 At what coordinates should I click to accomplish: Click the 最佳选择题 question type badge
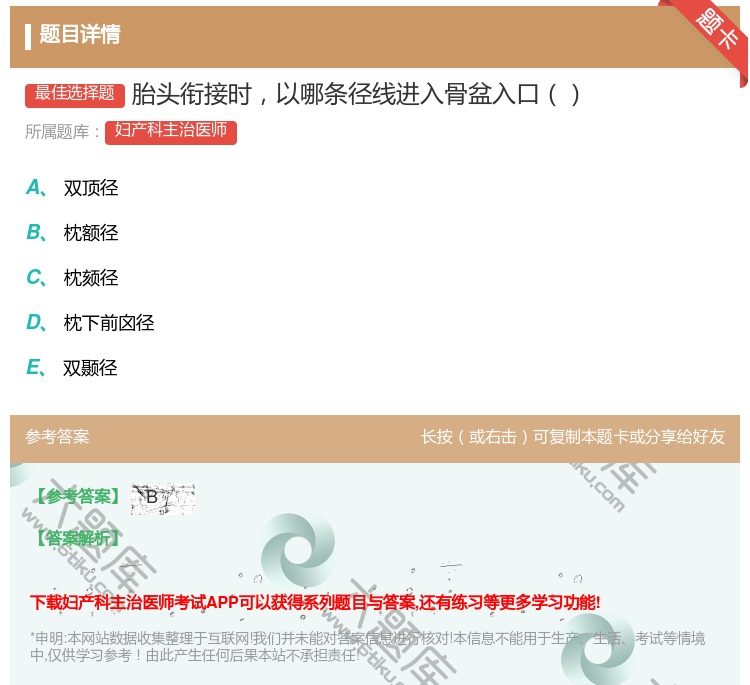(75, 95)
